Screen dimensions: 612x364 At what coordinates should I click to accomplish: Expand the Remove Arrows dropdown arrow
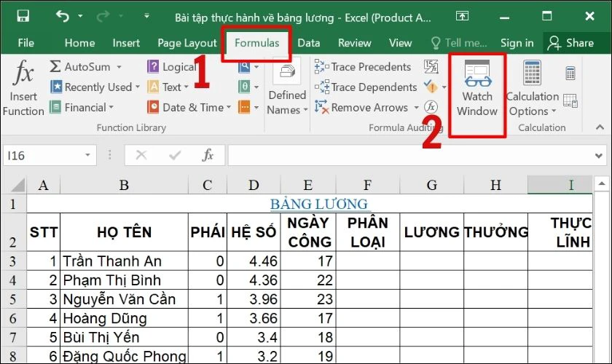tap(417, 107)
